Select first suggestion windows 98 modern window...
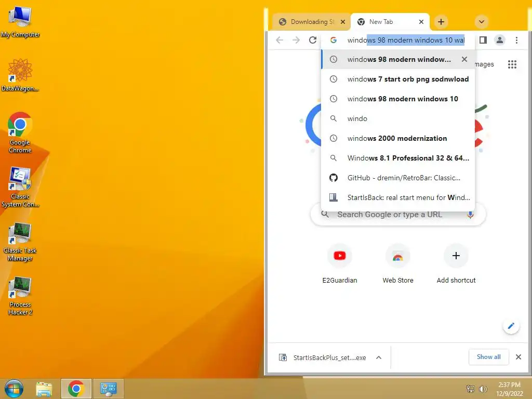Viewport: 532px width, 399px height. 398,59
